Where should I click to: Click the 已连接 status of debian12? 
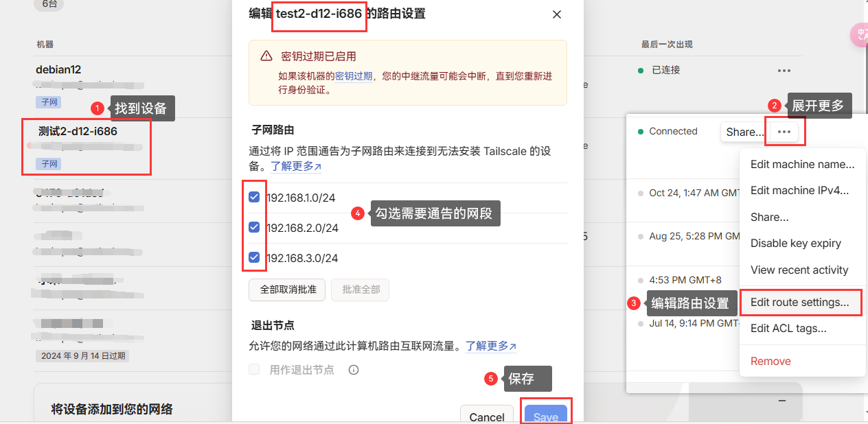[665, 70]
